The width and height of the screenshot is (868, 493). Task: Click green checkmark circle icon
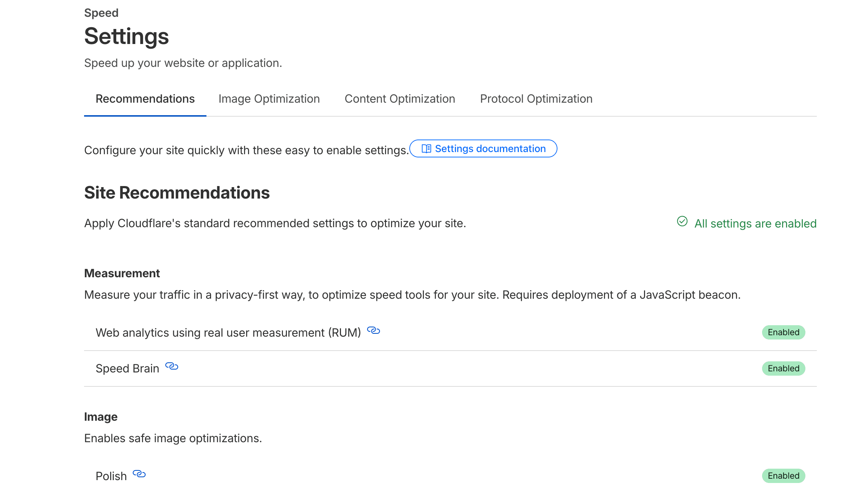tap(682, 221)
